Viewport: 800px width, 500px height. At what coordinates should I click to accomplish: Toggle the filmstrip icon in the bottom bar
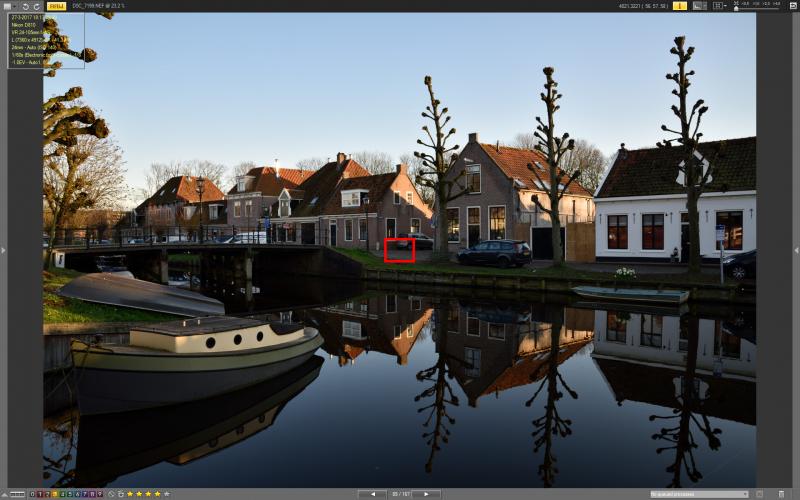[x=17, y=494]
